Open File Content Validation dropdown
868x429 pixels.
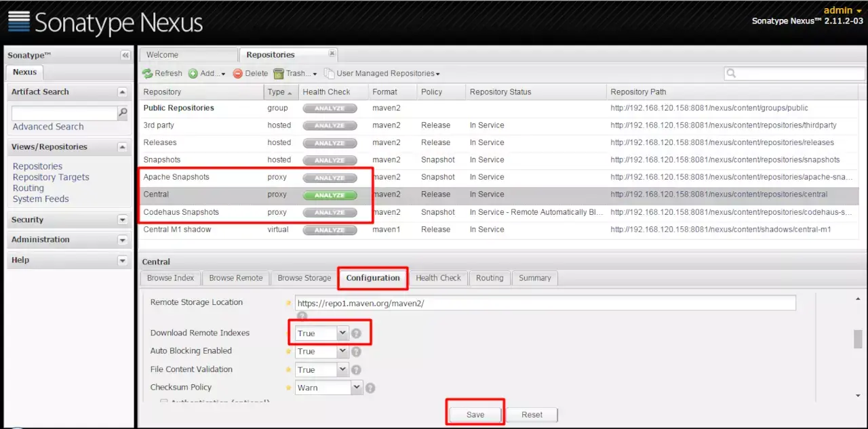pyautogui.click(x=342, y=369)
